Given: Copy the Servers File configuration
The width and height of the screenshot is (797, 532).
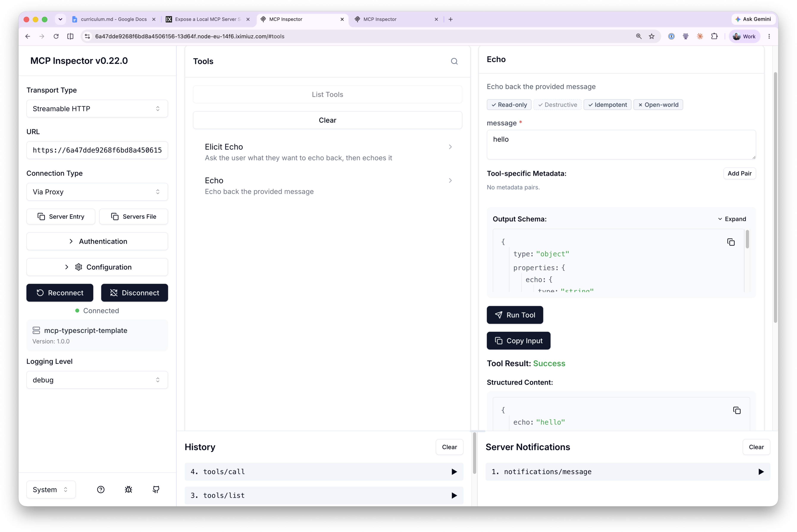Looking at the screenshot, I should [133, 217].
